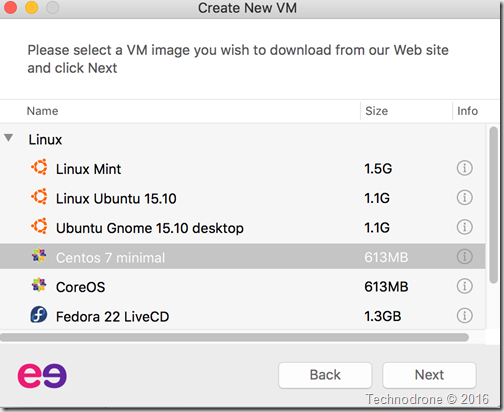
Task: Select the Fedora 22 LiveCD row
Action: point(243,315)
